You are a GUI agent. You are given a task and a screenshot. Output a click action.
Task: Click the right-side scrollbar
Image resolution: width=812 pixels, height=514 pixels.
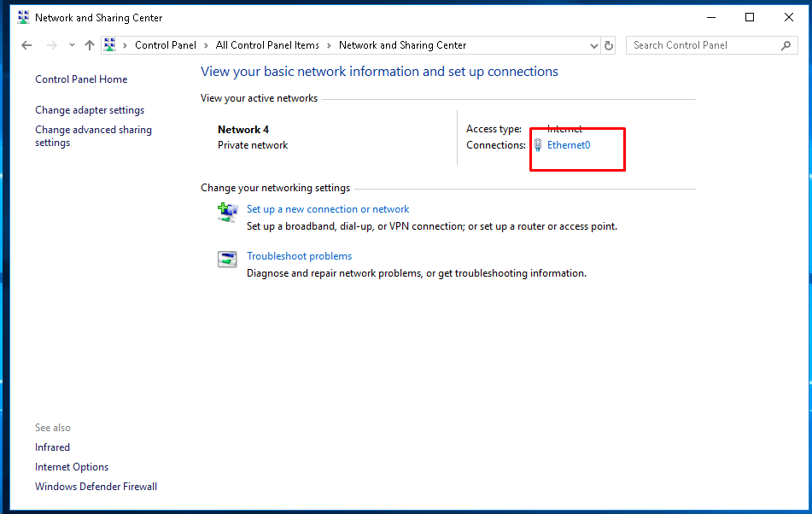[x=806, y=256]
